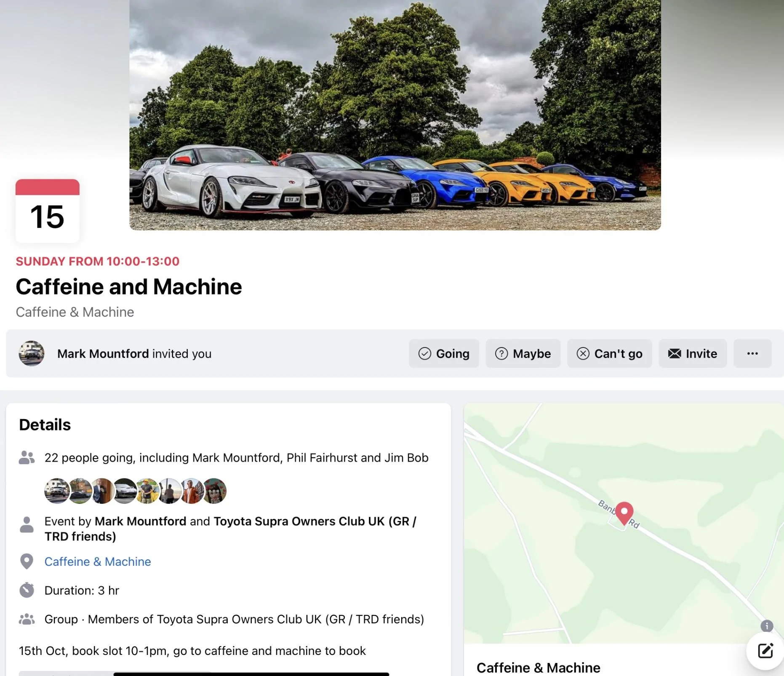Click the Sunday from 10:00-13:00 date text

(98, 261)
